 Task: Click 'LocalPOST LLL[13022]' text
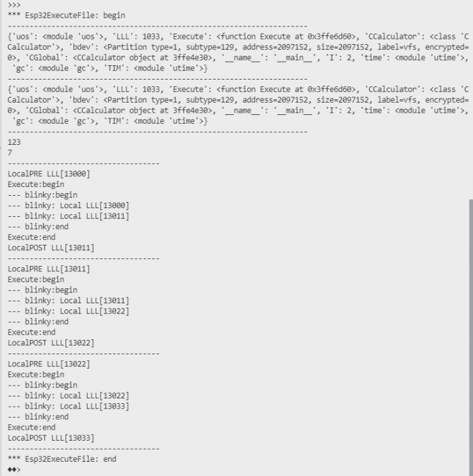point(51,343)
